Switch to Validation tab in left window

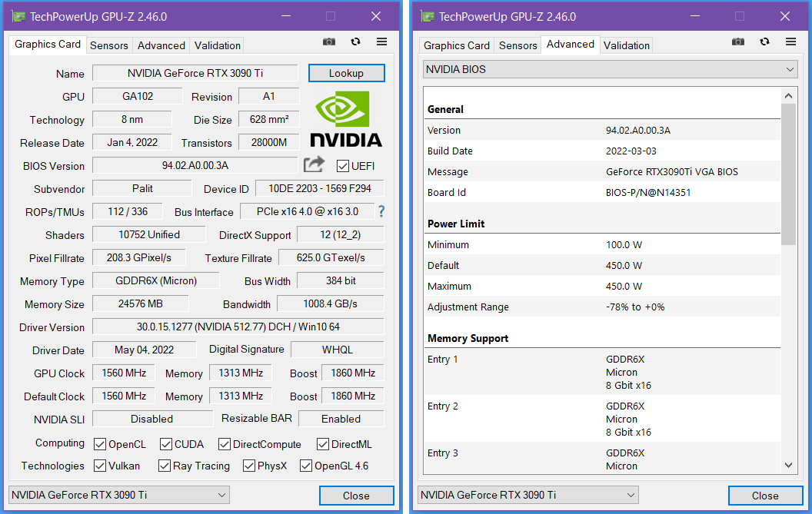(218, 45)
